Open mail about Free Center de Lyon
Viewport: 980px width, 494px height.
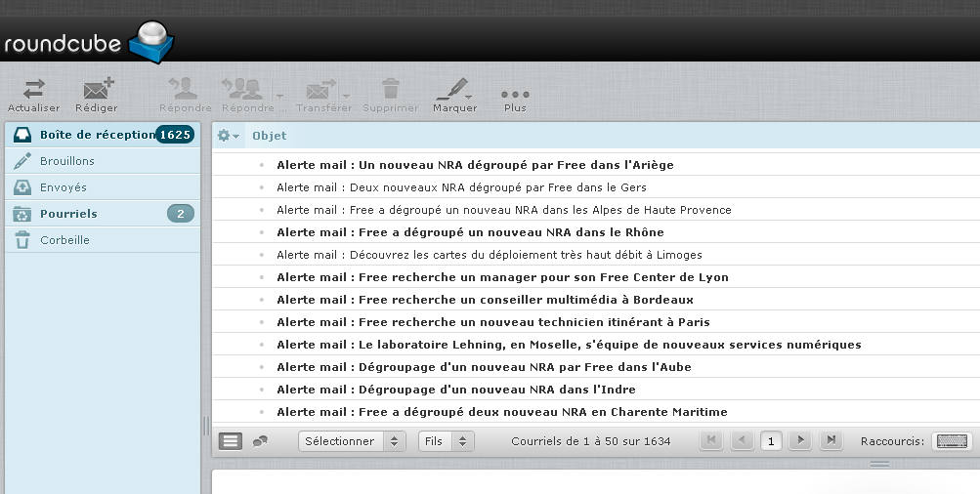point(596,277)
